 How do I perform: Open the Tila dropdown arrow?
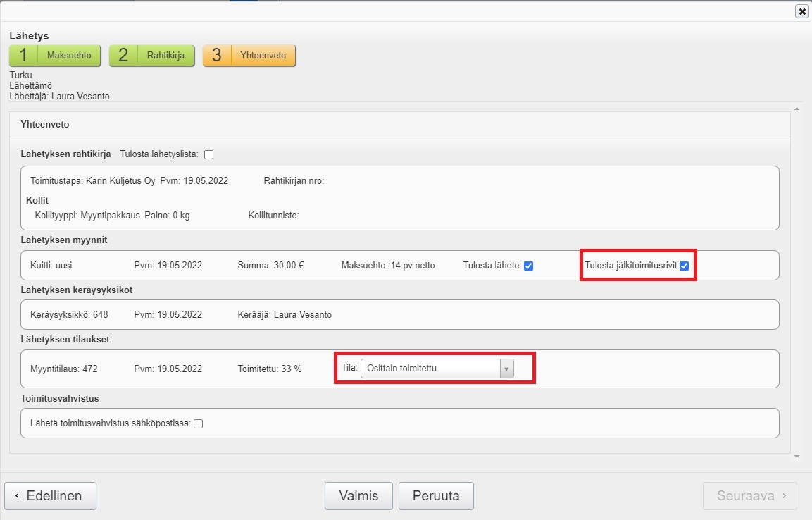point(506,369)
